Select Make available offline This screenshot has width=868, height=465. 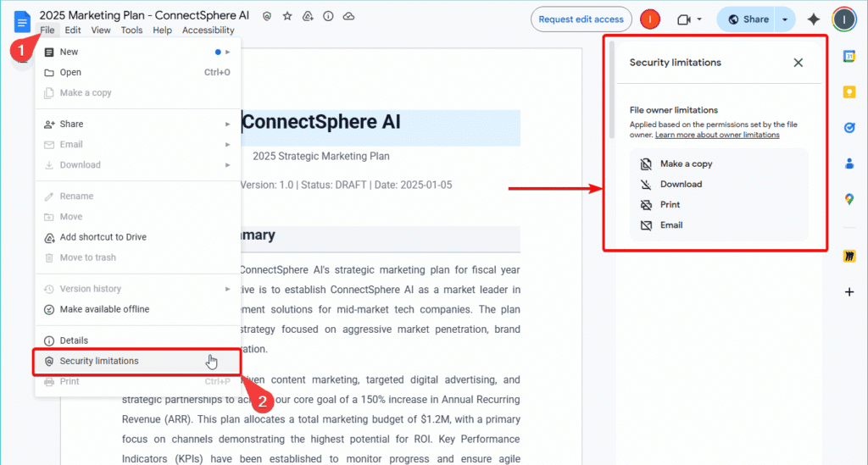[x=137, y=309]
